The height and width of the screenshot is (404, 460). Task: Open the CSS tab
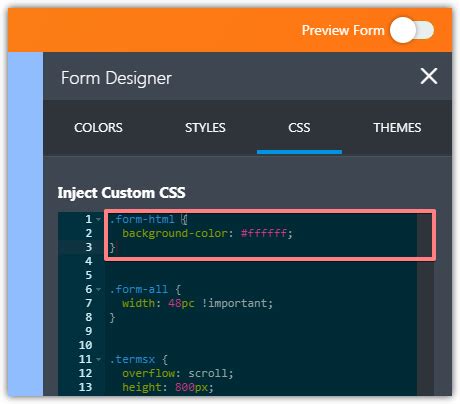[x=299, y=128]
